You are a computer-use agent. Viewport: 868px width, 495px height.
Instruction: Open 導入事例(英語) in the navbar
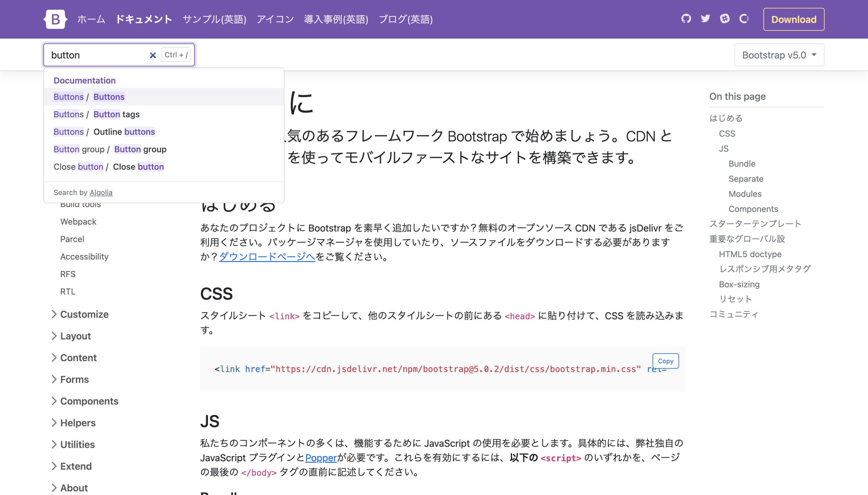[x=336, y=19]
